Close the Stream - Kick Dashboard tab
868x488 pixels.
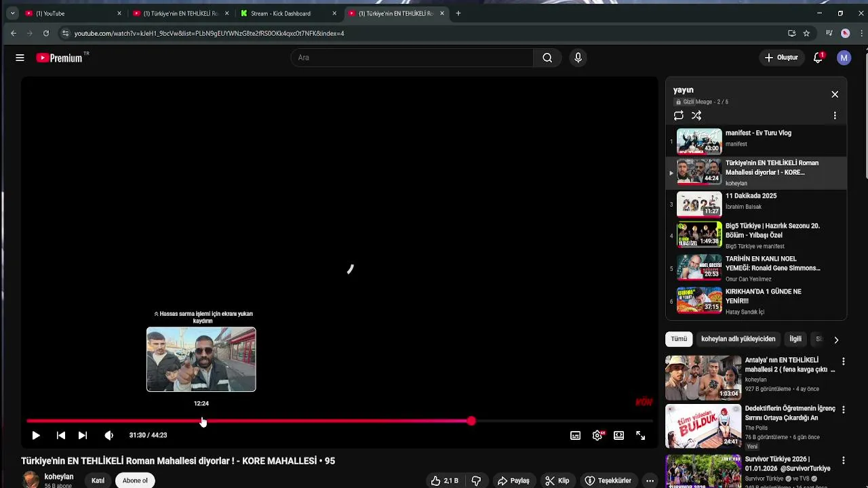334,14
